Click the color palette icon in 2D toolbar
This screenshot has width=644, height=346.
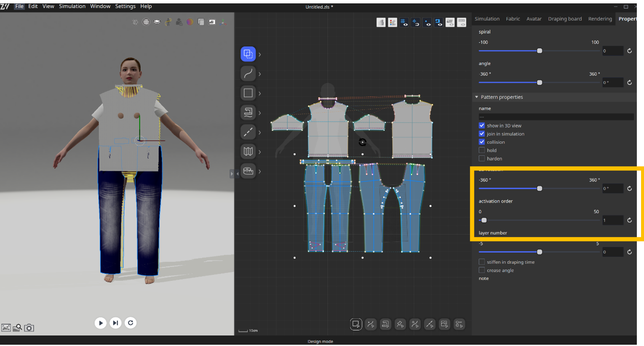coord(393,22)
